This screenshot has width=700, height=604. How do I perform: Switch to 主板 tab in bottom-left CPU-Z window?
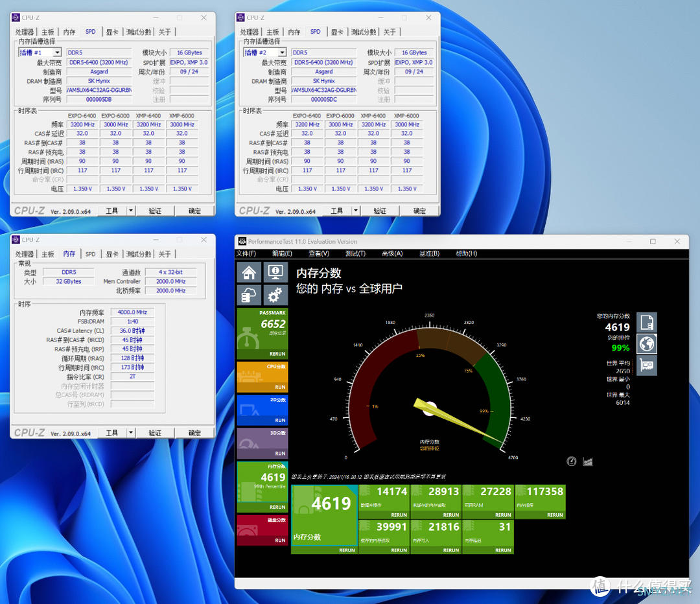pyautogui.click(x=48, y=253)
